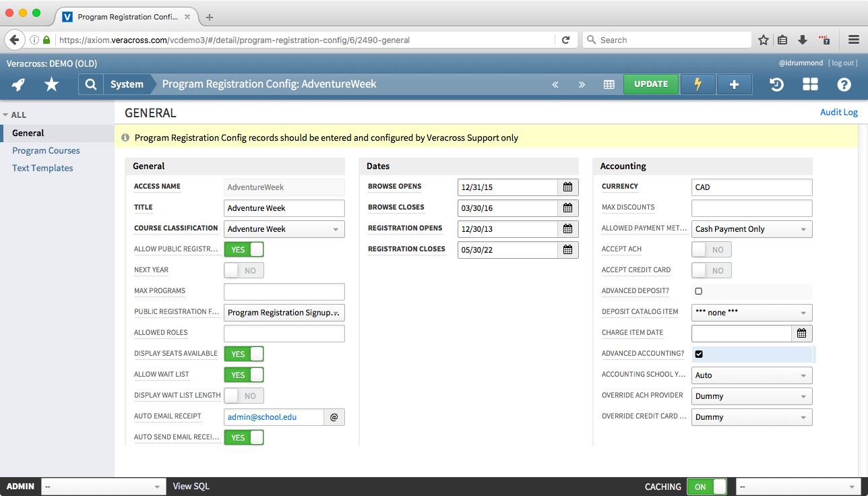Click the search magnifier icon
Image resolution: width=868 pixels, height=496 pixels.
click(x=90, y=84)
